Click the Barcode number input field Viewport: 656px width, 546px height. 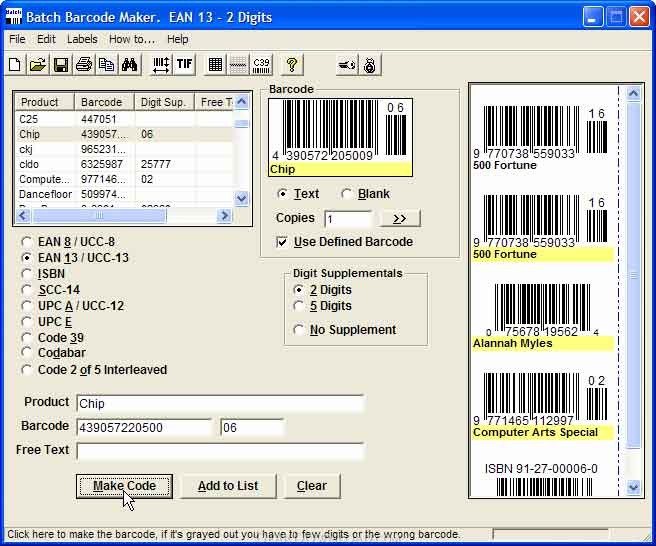pyautogui.click(x=145, y=428)
